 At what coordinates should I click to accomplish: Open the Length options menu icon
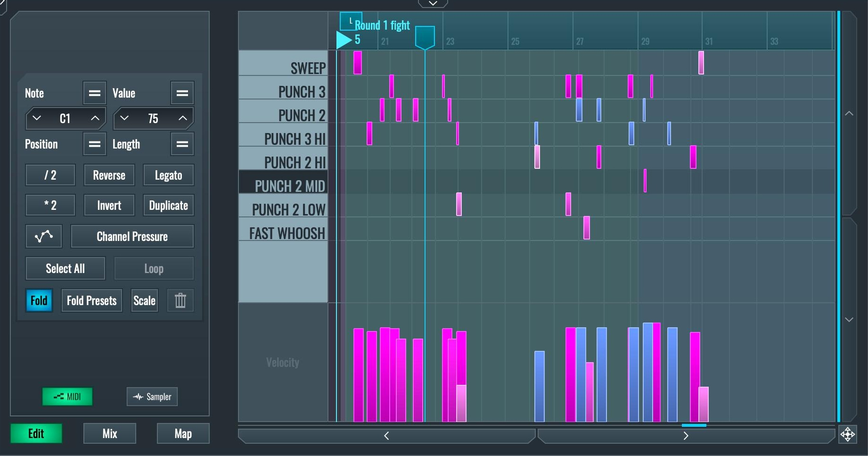point(182,144)
